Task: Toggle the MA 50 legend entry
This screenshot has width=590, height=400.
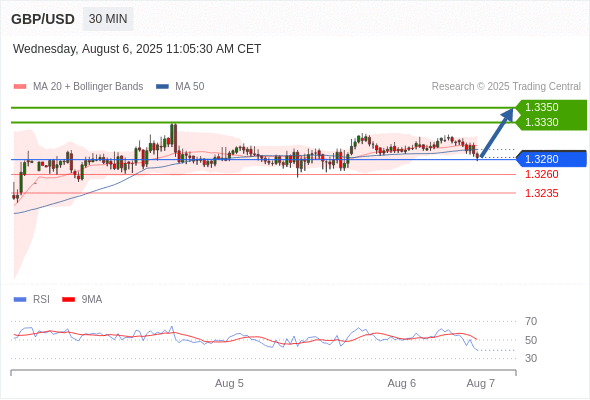Action: (180, 87)
